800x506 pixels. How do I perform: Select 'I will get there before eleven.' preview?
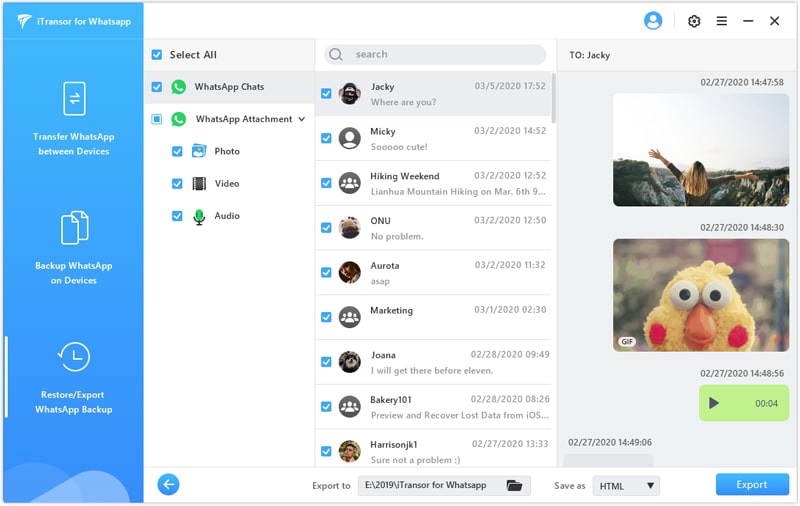(432, 371)
